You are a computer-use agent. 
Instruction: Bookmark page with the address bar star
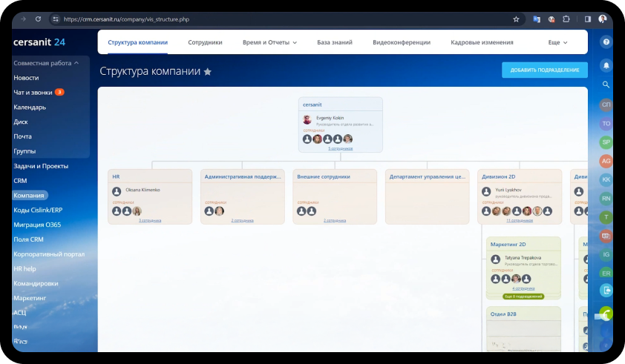tap(517, 19)
